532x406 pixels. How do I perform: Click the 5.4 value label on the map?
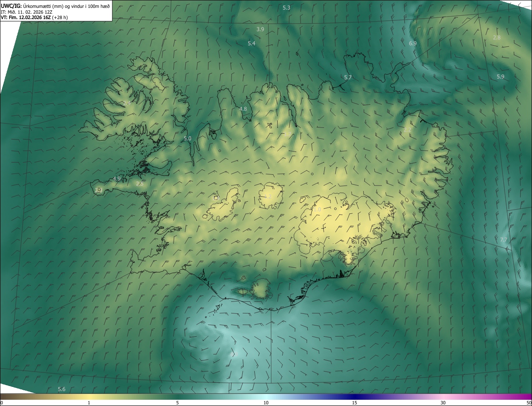[x=251, y=44]
